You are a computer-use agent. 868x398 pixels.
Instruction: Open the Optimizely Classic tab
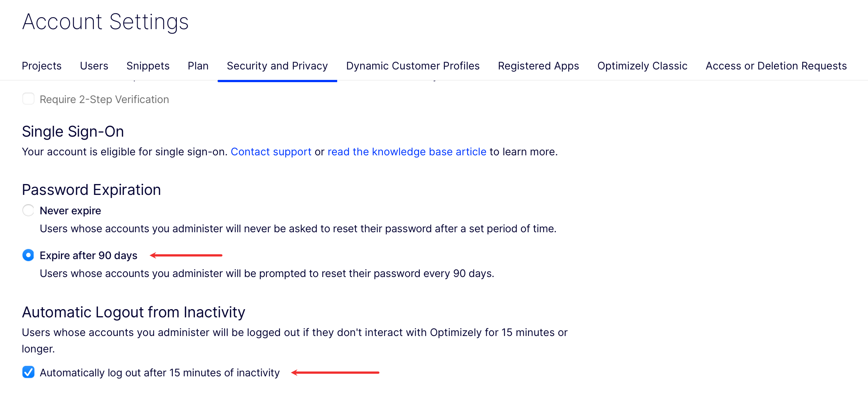tap(642, 66)
